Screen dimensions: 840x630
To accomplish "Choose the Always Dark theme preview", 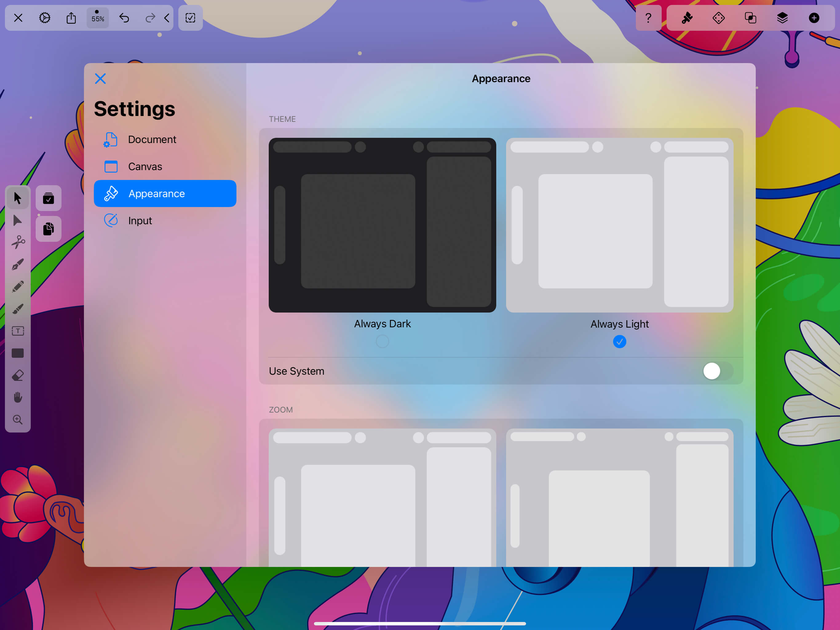I will [x=382, y=225].
